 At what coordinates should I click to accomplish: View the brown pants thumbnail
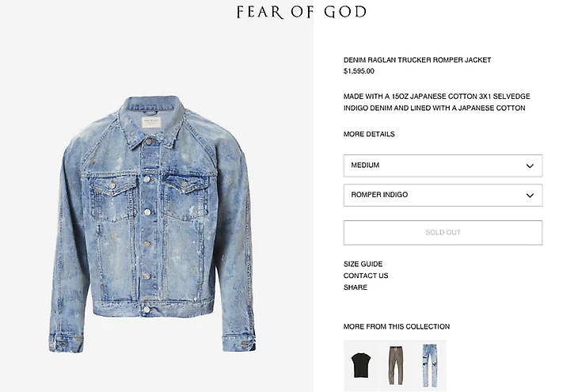395,364
